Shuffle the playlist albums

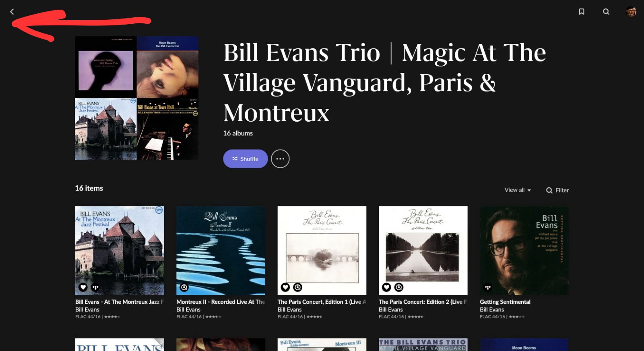[246, 159]
